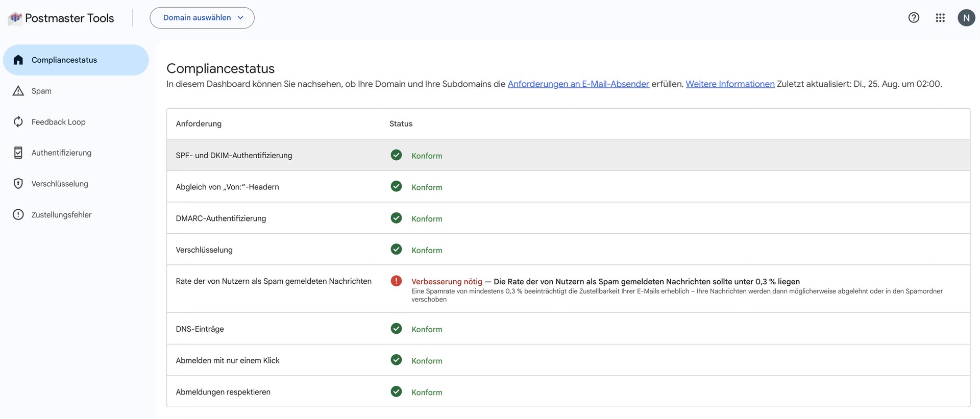The height and width of the screenshot is (419, 980).
Task: Click green check for DMARC-Authentifizierung
Action: click(x=396, y=218)
